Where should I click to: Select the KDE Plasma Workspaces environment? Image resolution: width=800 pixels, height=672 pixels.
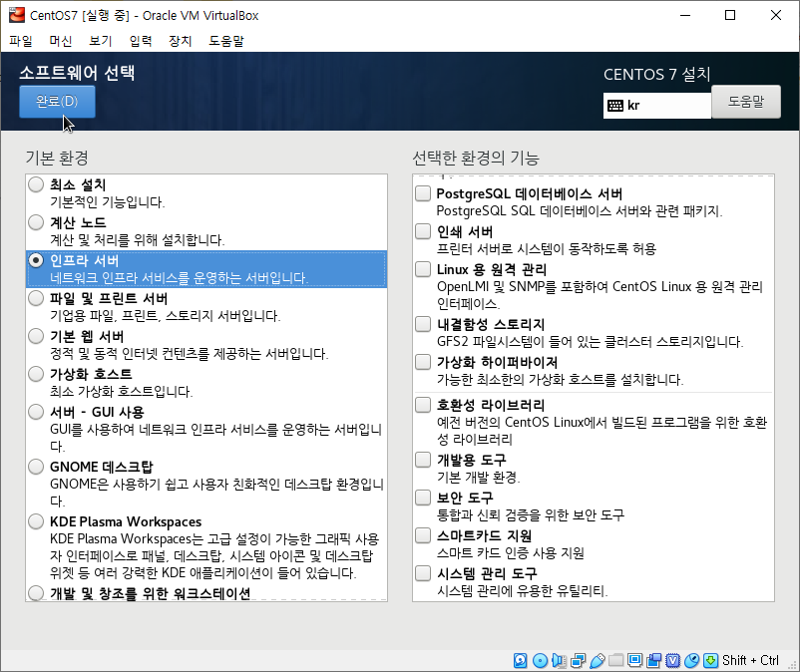tap(36, 521)
